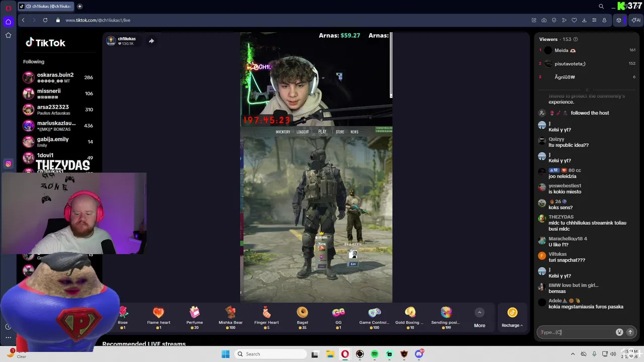Send a Mishka Bear gift
Image resolution: width=644 pixels, height=362 pixels.
click(230, 318)
